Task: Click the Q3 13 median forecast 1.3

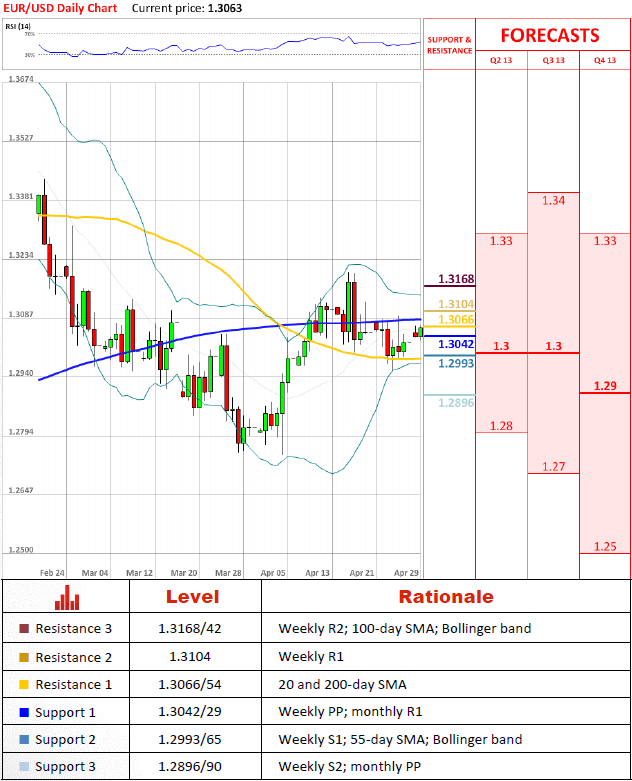Action: [x=553, y=346]
